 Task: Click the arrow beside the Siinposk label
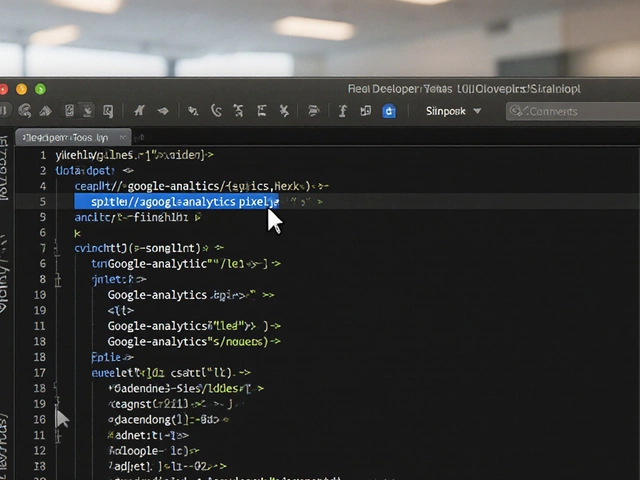click(x=477, y=111)
